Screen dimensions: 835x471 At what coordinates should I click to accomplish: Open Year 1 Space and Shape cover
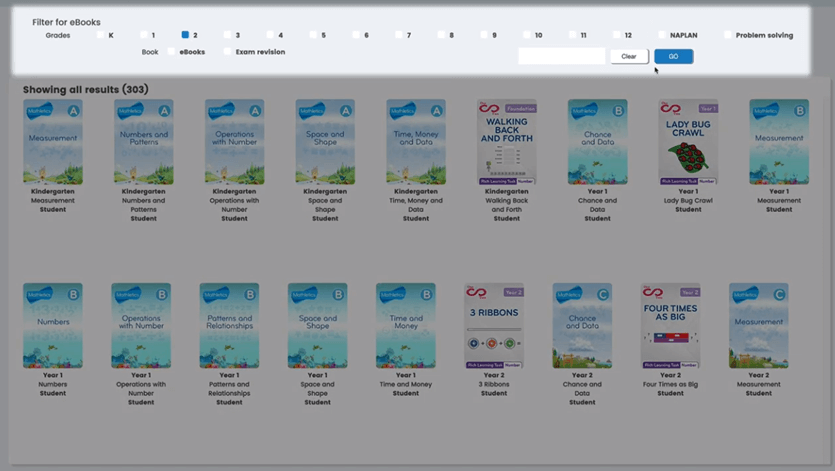pos(317,326)
